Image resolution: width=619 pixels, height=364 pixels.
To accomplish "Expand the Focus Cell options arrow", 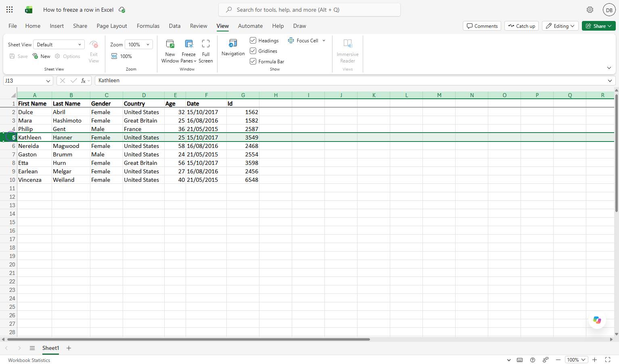I will [x=324, y=41].
